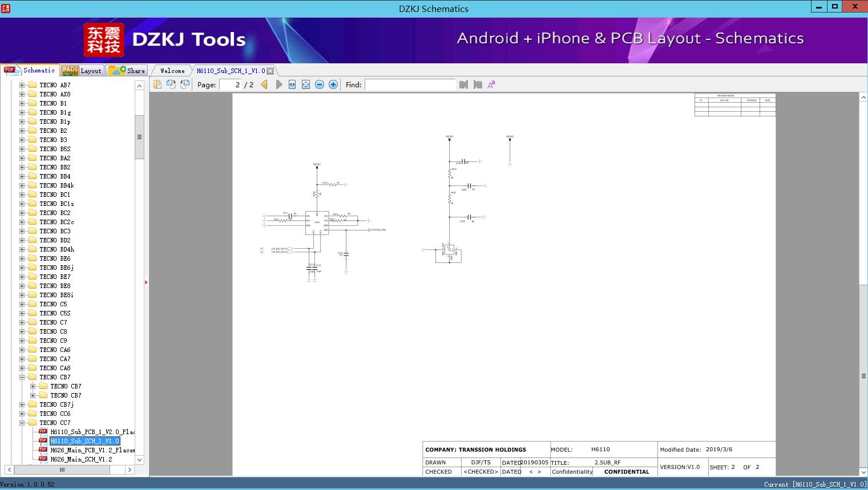Click the fit-to-width icon

pos(292,84)
